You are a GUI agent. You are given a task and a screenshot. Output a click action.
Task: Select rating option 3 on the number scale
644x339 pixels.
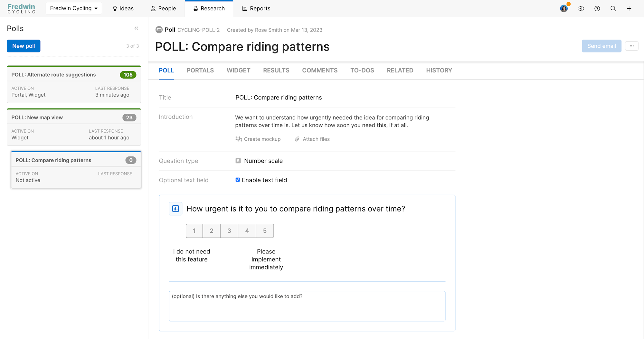tap(229, 231)
